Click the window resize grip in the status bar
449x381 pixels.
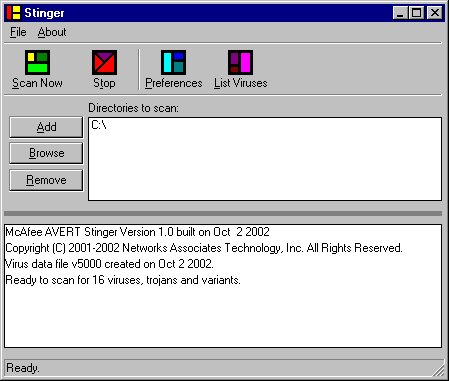click(x=439, y=369)
